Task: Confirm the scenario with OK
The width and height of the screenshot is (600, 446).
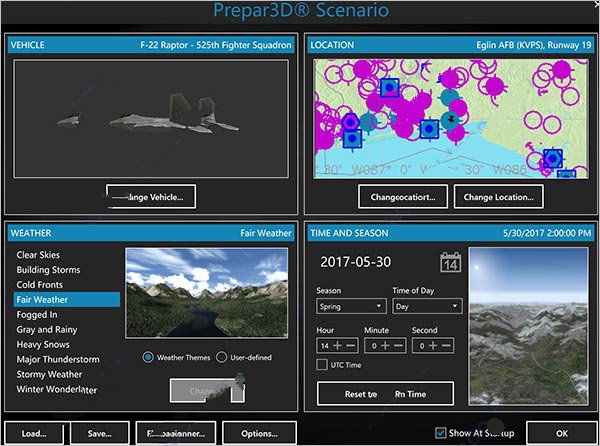Action: click(561, 433)
